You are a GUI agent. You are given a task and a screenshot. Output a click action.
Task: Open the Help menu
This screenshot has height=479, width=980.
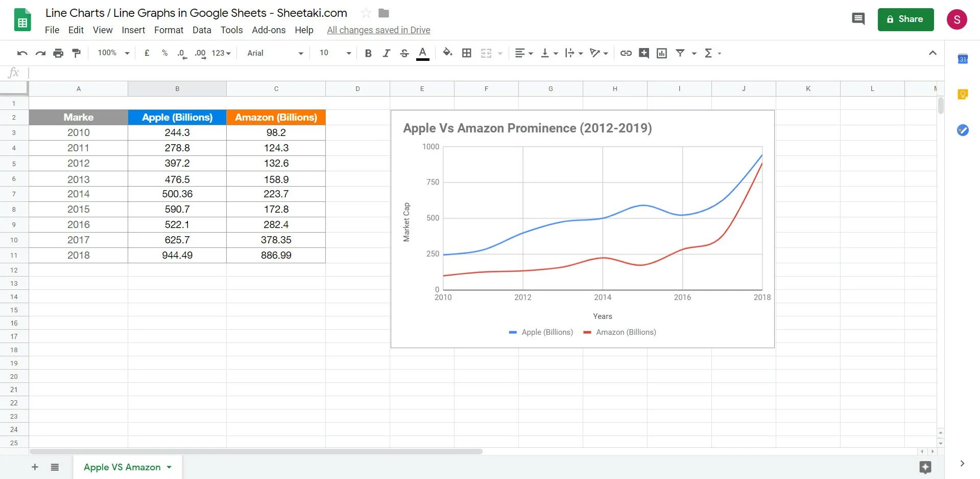tap(304, 30)
